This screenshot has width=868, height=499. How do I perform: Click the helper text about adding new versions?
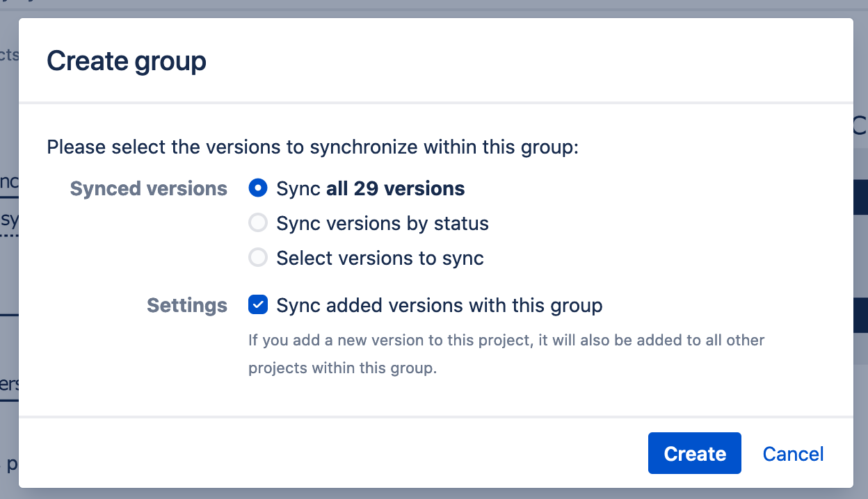[506, 354]
